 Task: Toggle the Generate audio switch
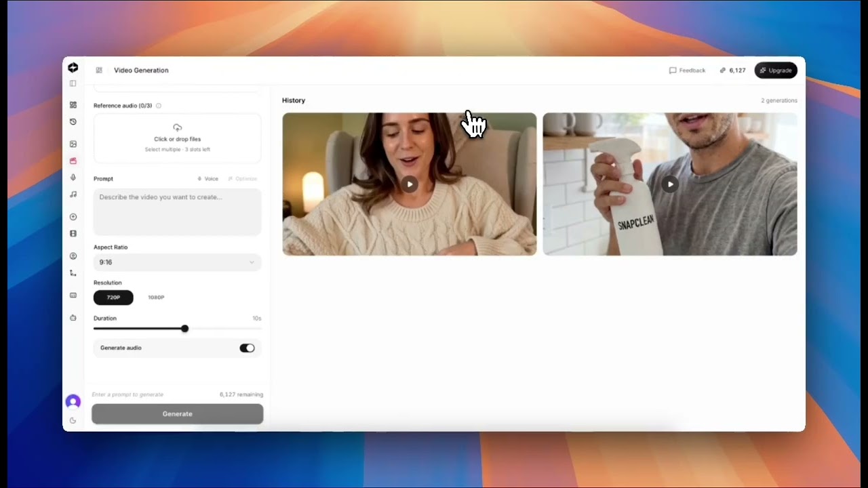tap(247, 348)
